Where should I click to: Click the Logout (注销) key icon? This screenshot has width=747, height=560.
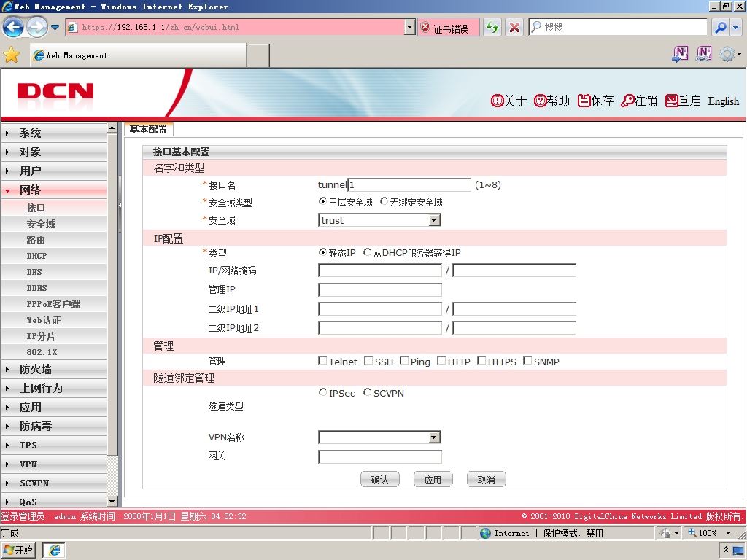click(x=628, y=101)
